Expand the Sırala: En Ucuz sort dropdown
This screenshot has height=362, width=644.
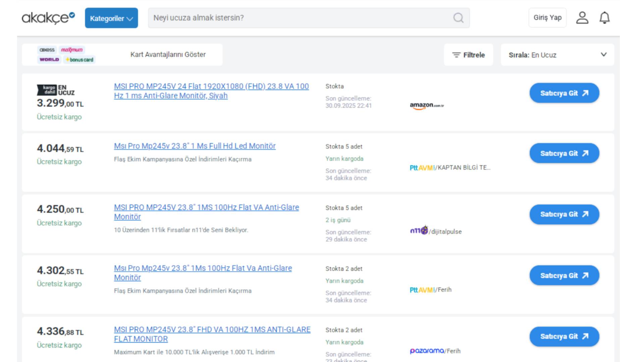pos(557,55)
